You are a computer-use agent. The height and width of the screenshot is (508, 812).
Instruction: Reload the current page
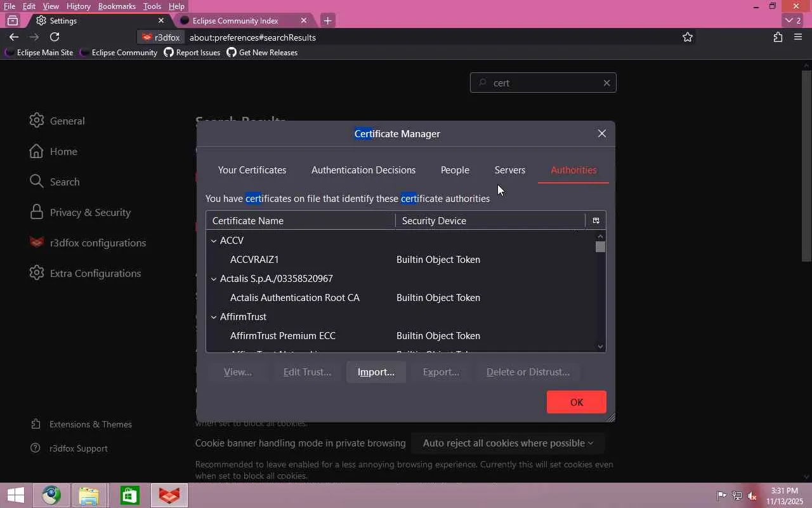(x=55, y=37)
